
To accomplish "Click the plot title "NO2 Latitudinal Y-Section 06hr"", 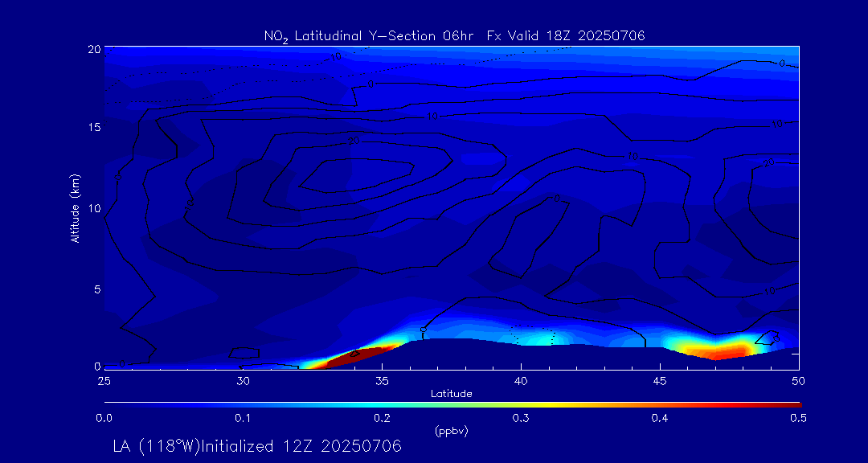I will (371, 36).
